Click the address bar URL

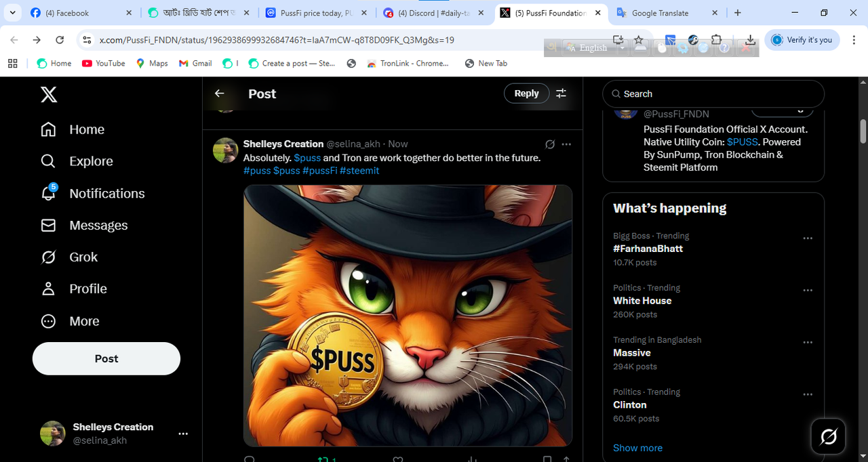277,40
